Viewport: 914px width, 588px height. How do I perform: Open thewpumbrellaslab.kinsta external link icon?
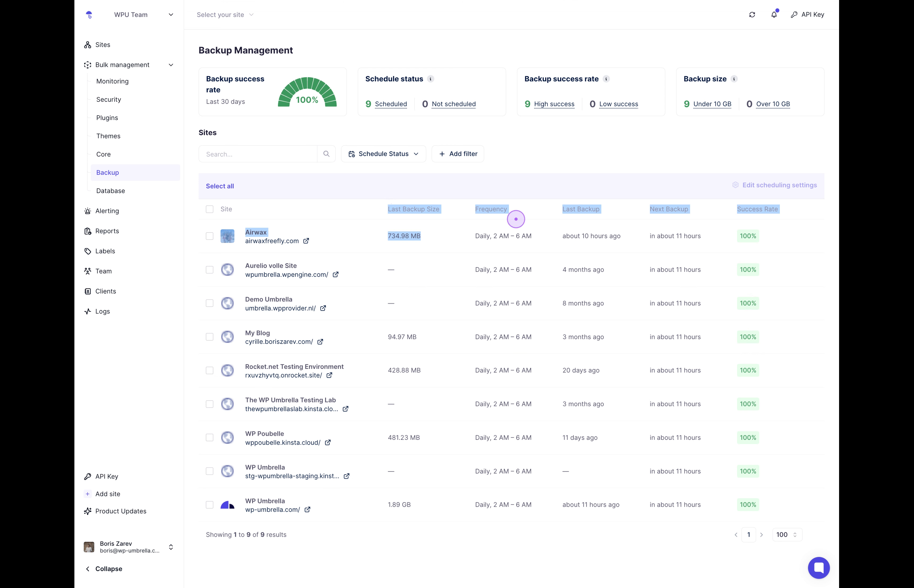click(x=345, y=409)
